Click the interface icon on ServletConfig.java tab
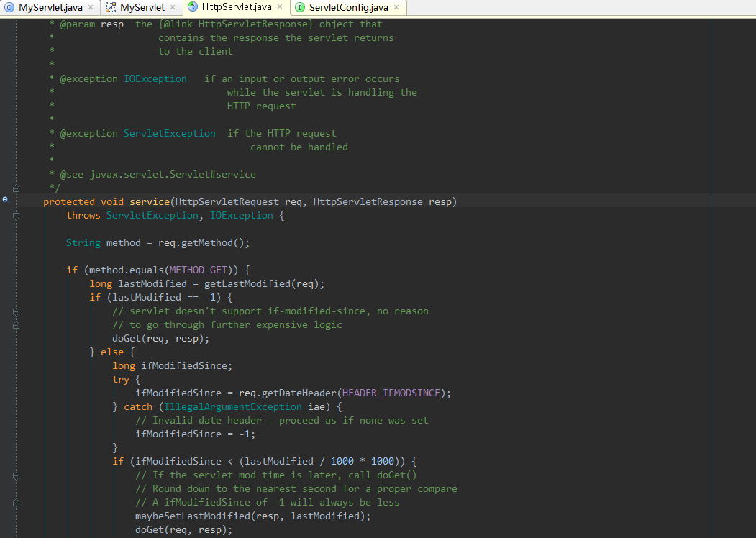Screen dimensions: 756x538 [301, 6]
